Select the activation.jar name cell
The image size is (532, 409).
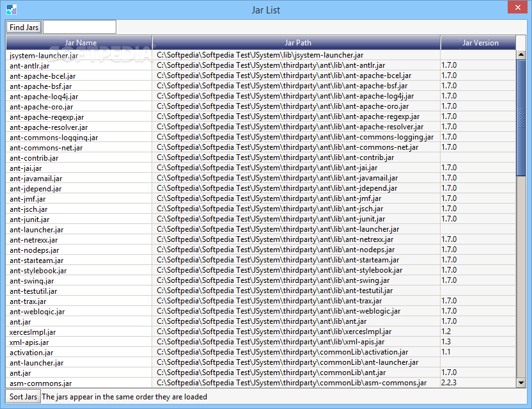tap(79, 352)
